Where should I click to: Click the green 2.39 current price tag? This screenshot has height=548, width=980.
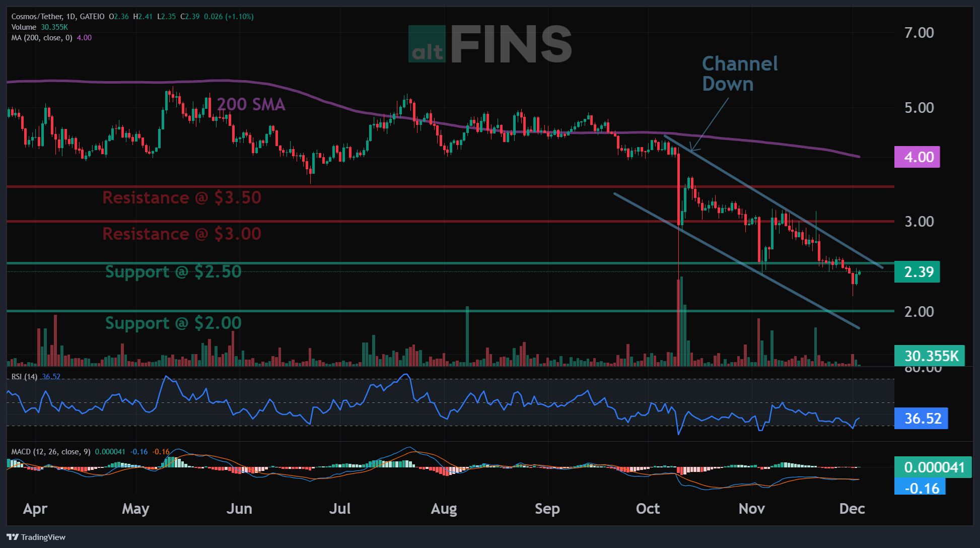pyautogui.click(x=917, y=272)
